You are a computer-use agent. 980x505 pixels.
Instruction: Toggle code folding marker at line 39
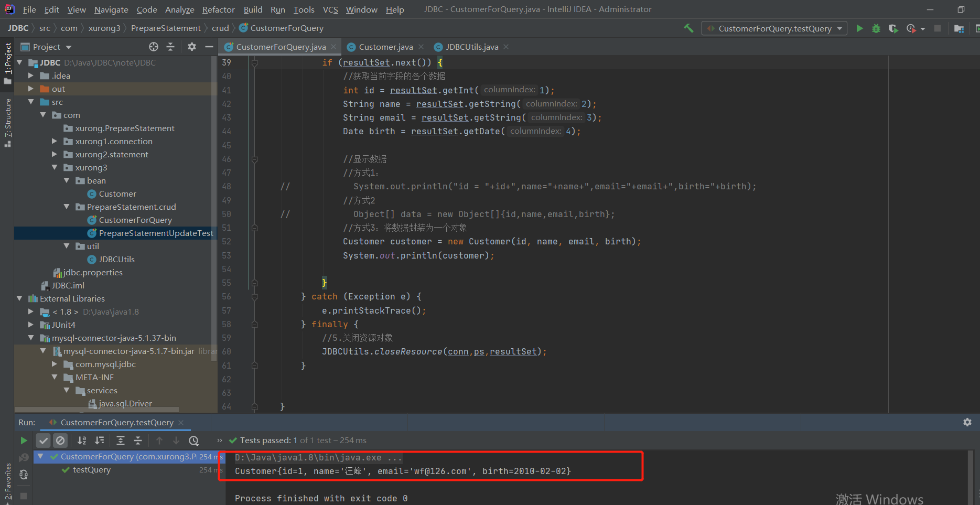tap(254, 63)
